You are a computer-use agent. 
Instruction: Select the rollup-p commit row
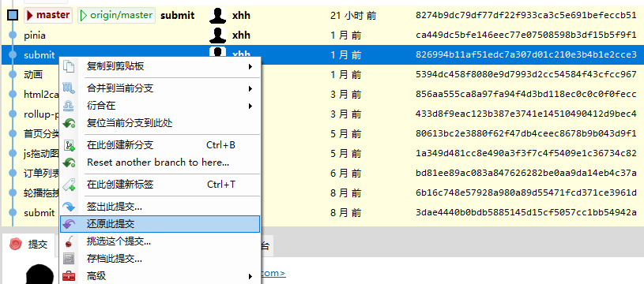point(322,114)
